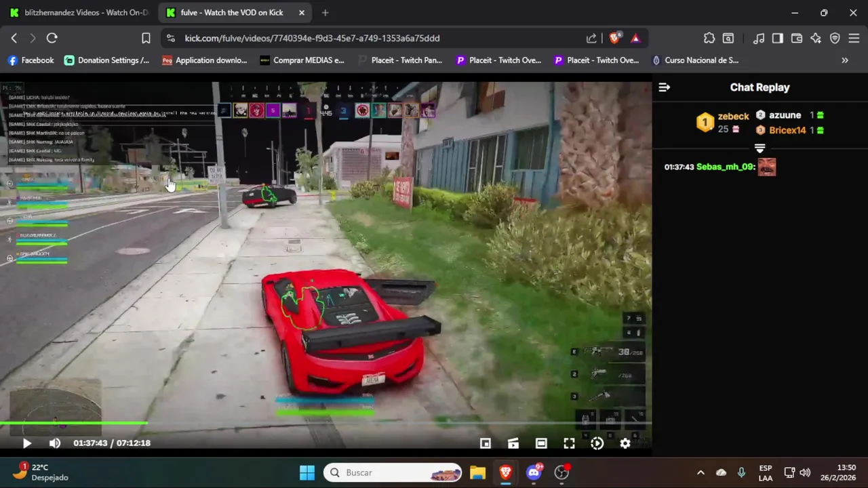This screenshot has height=488, width=868.
Task: Open the microphone tray icon
Action: 741,472
